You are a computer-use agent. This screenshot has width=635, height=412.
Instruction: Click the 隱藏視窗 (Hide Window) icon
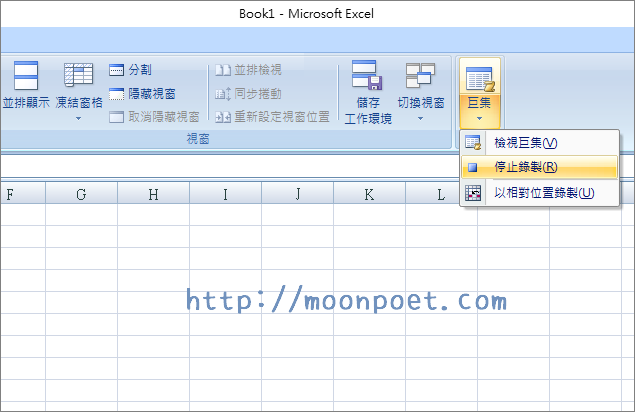(117, 94)
